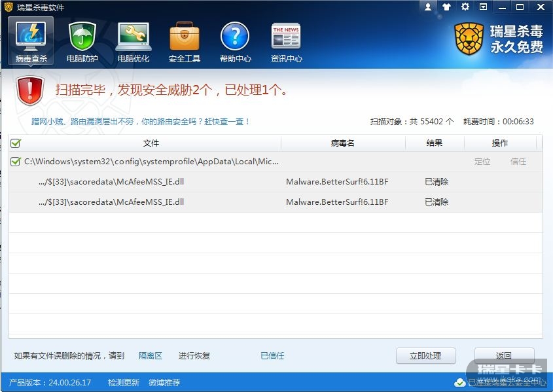Click 扫描对象 共 55402 个 text
Image resolution: width=553 pixels, height=392 pixels.
[x=412, y=122]
